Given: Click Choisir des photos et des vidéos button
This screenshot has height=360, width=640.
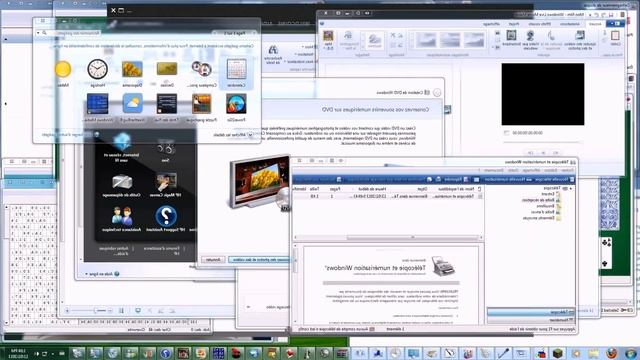Looking at the screenshot, I should pyautogui.click(x=259, y=260).
